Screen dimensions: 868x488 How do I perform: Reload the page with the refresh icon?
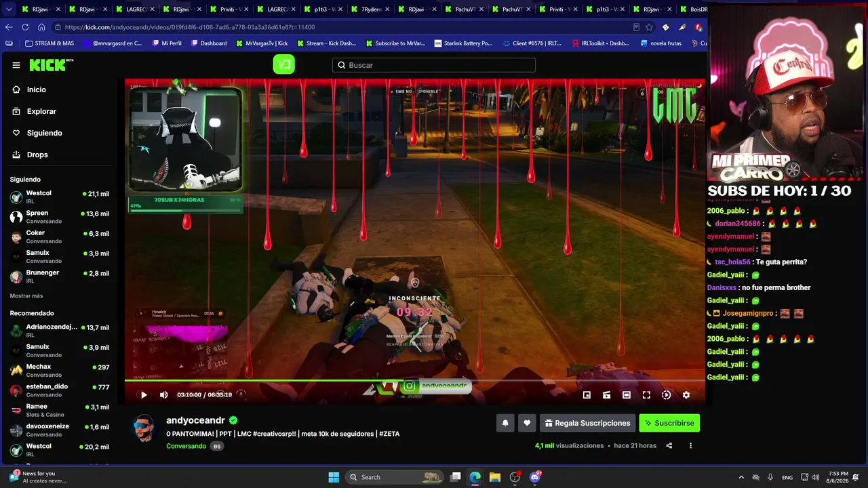click(x=25, y=27)
